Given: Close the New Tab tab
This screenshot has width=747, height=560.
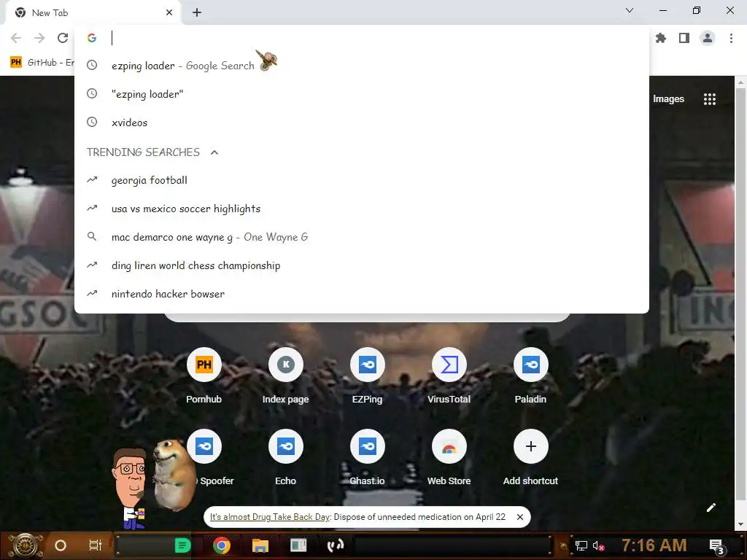Looking at the screenshot, I should pyautogui.click(x=169, y=13).
